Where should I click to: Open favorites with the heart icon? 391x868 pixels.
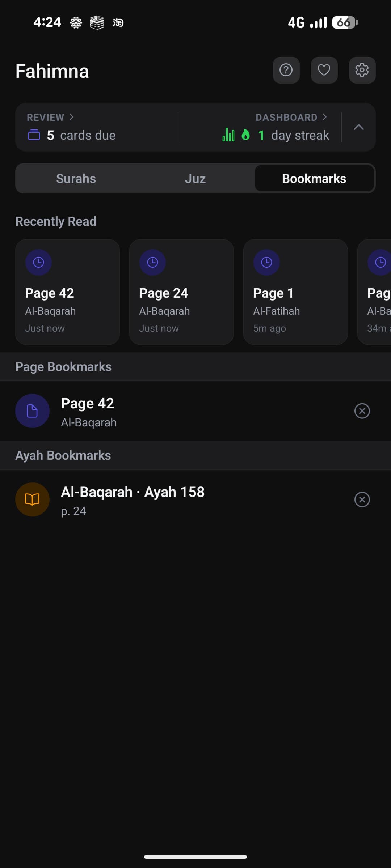pos(324,70)
